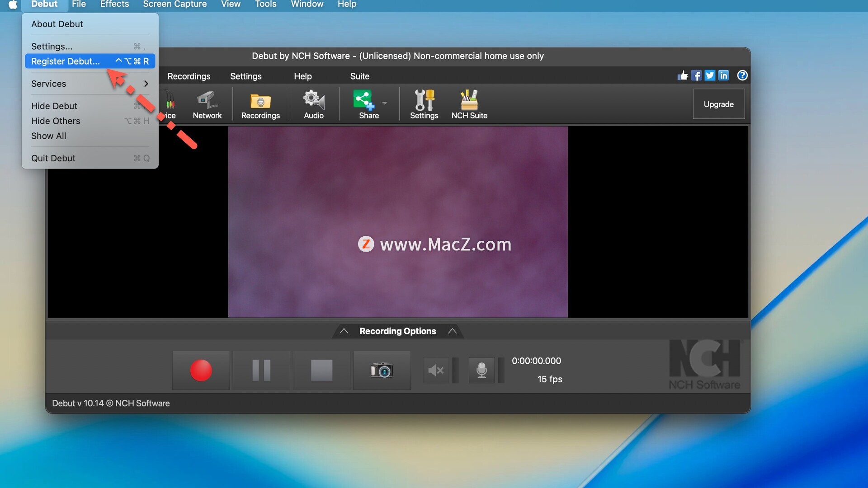This screenshot has height=488, width=868.
Task: Collapse Recording Options with right chevron
Action: 452,331
